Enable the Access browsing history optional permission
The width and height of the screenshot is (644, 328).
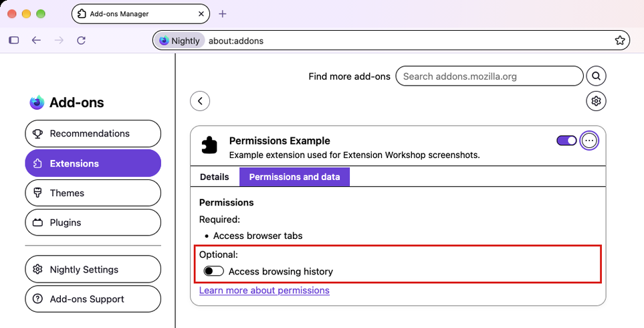click(213, 271)
